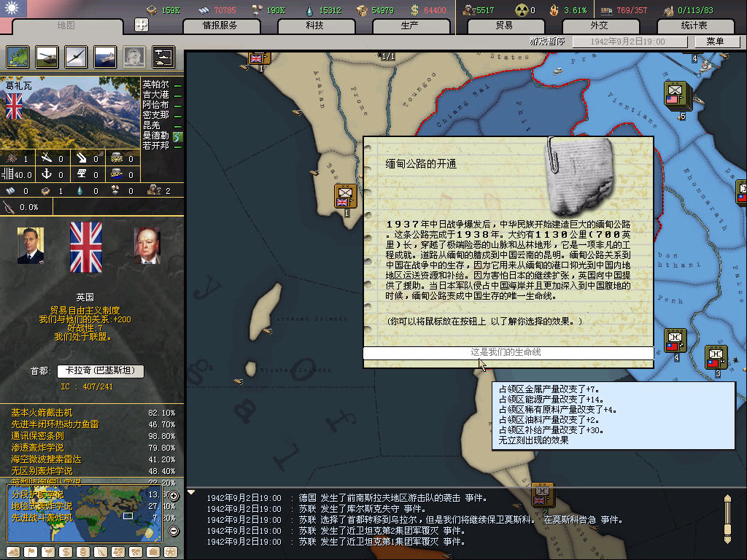Open the combined forces overview icon
The image size is (747, 560).
tap(163, 57)
